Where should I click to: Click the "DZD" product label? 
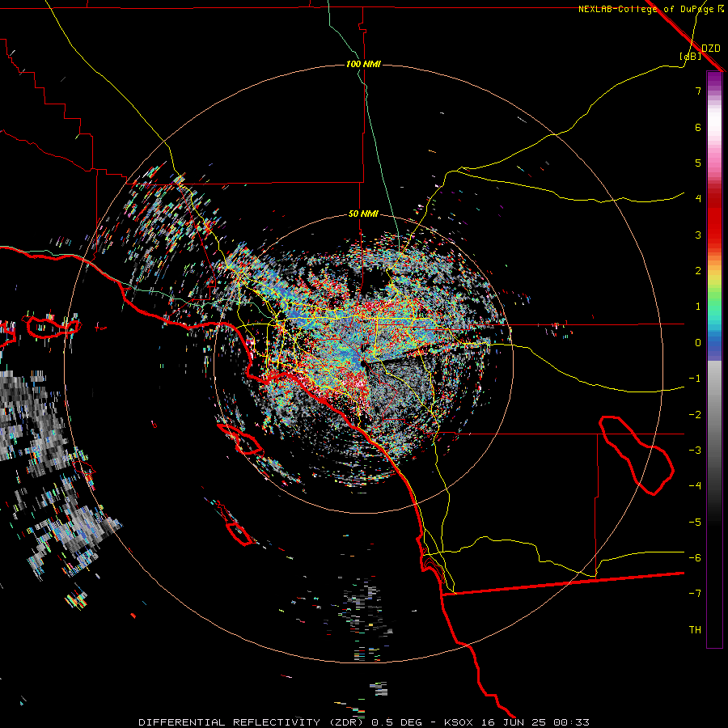point(711,49)
